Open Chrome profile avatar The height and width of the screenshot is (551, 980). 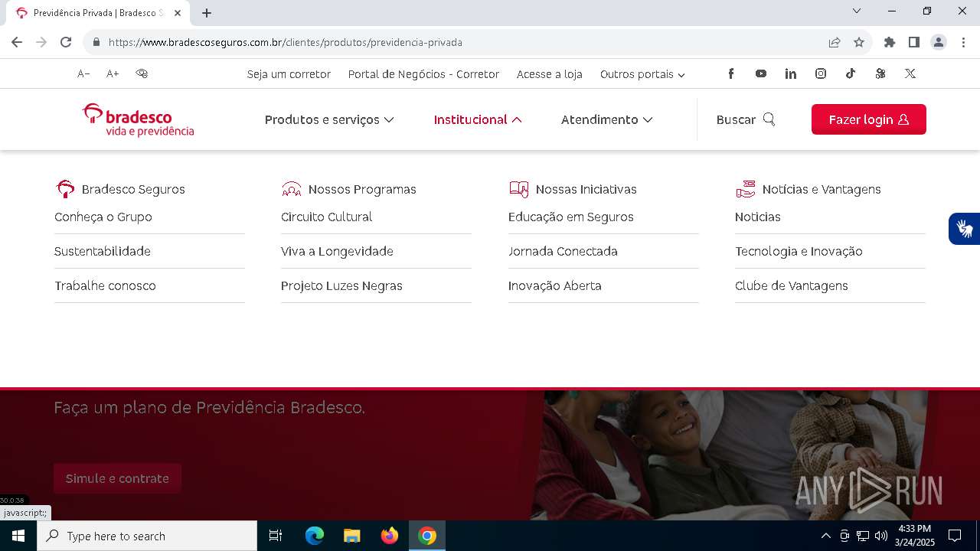(x=939, y=42)
